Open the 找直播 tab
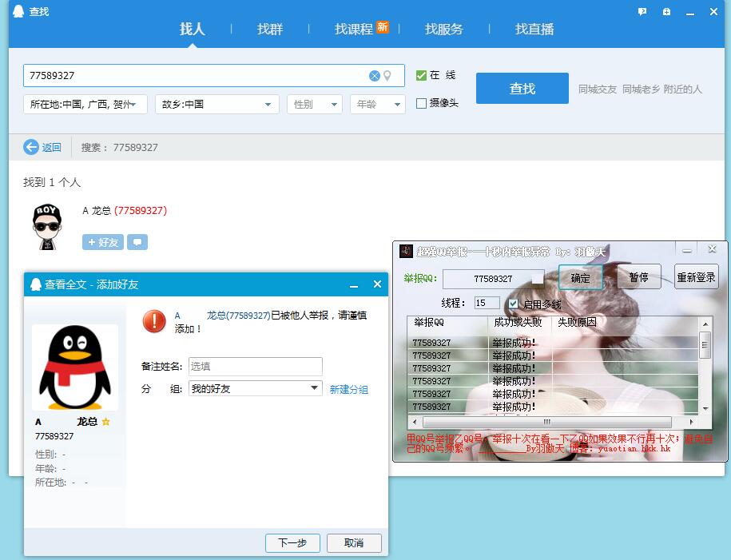Screen dimensions: 731x560 pos(534,29)
